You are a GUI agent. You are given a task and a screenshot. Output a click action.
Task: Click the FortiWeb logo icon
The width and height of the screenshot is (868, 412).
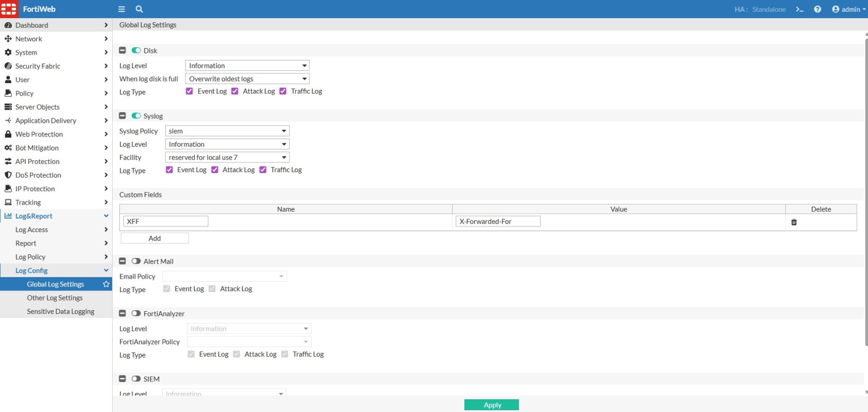(x=9, y=9)
